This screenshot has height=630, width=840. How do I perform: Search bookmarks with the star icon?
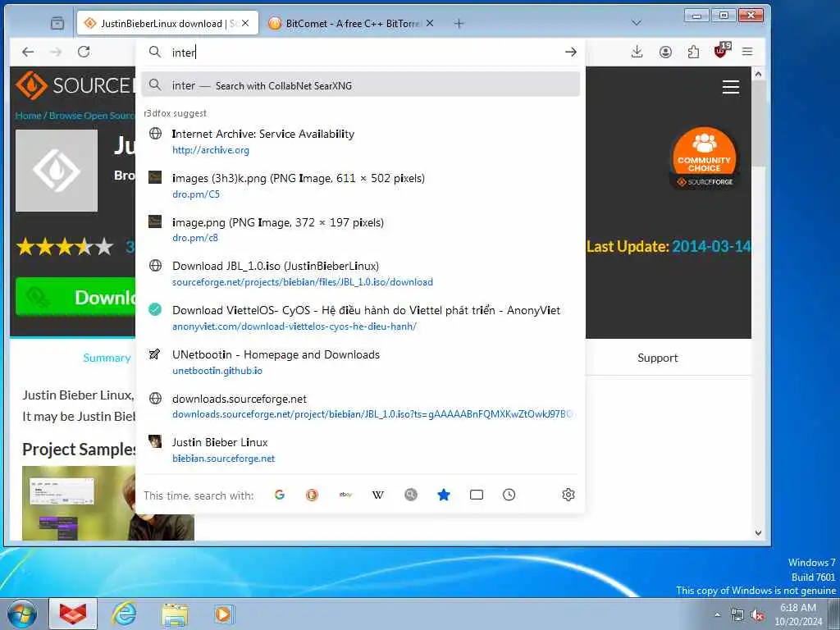coord(444,495)
